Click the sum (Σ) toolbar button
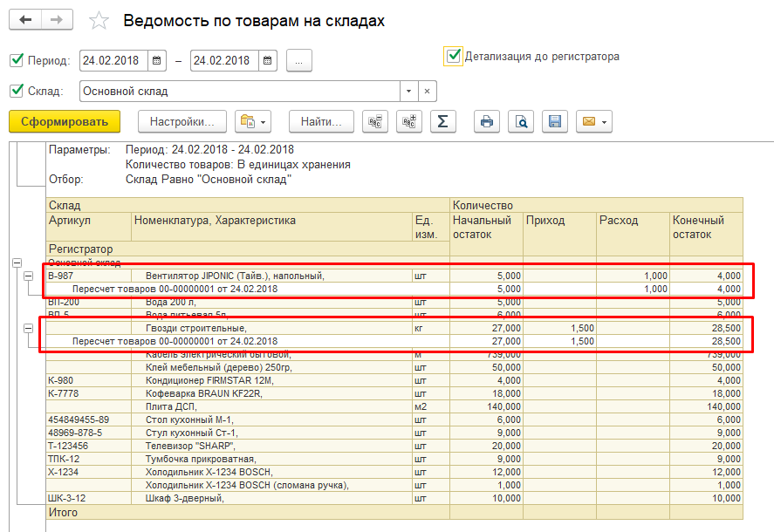The height and width of the screenshot is (532, 774). [x=442, y=121]
